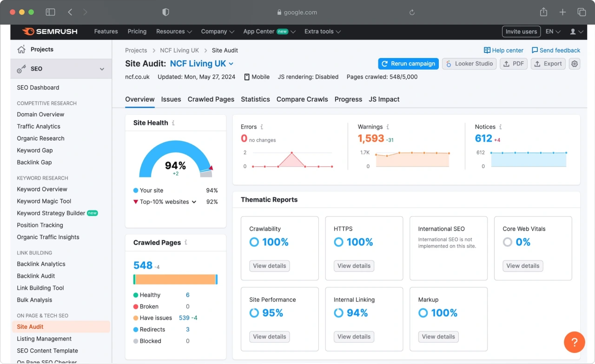Click the PDF export button
The height and width of the screenshot is (364, 595).
514,64
